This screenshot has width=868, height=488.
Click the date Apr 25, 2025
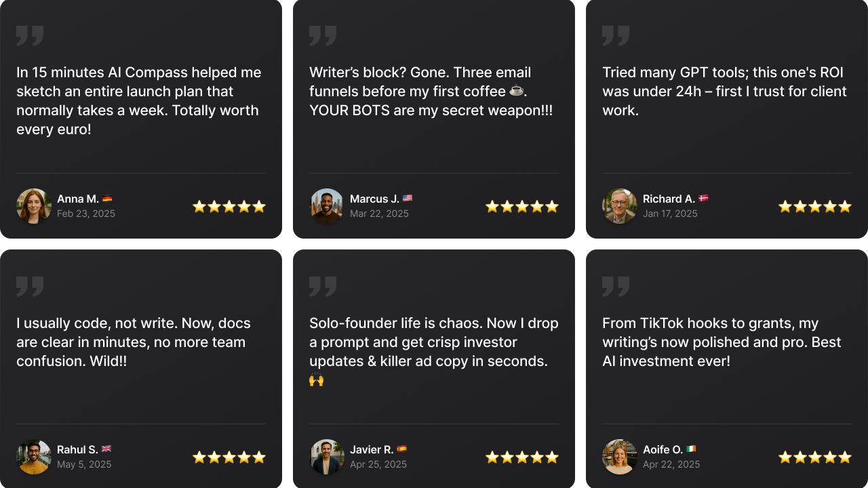point(378,464)
